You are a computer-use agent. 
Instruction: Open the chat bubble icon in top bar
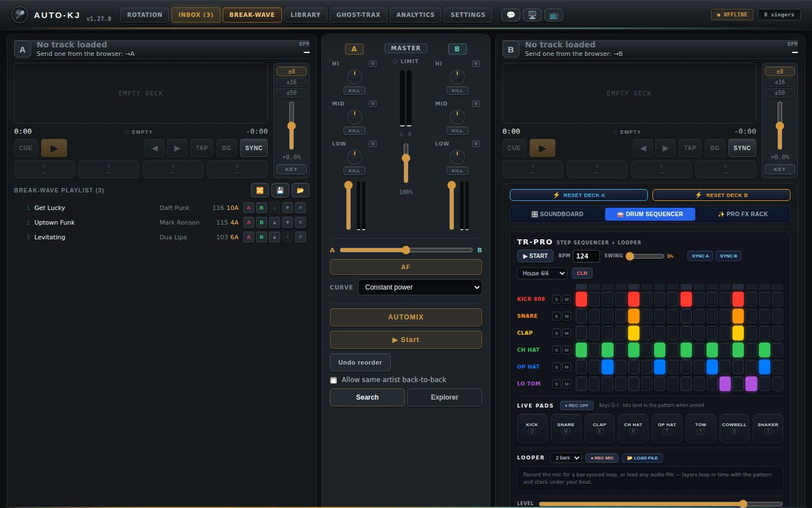(x=511, y=15)
